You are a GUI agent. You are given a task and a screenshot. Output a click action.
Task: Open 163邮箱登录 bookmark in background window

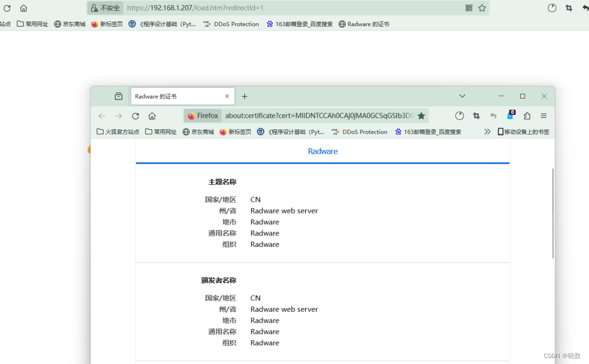pyautogui.click(x=299, y=24)
